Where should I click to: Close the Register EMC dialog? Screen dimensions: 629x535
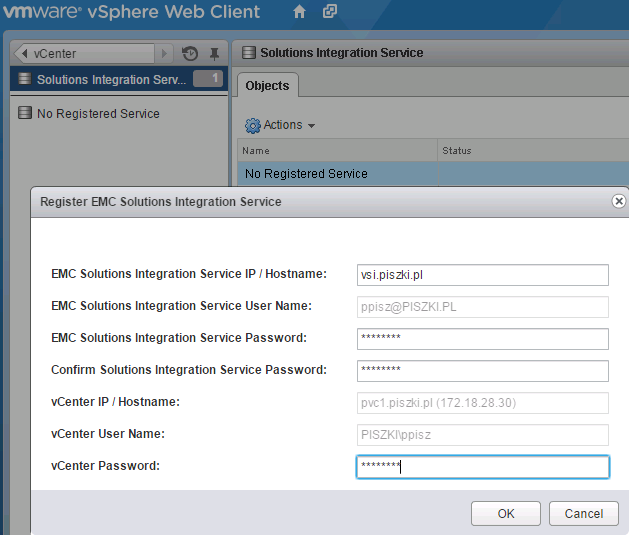tap(619, 201)
